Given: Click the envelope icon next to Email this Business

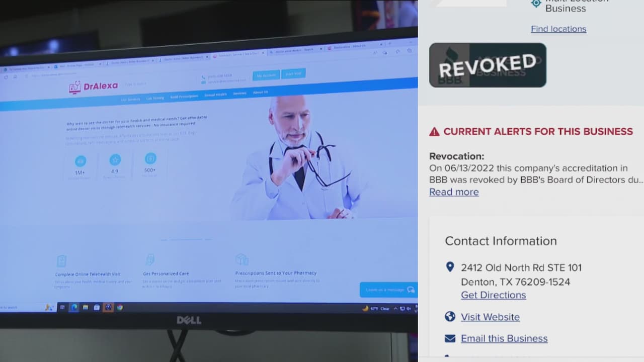Looking at the screenshot, I should [x=450, y=338].
